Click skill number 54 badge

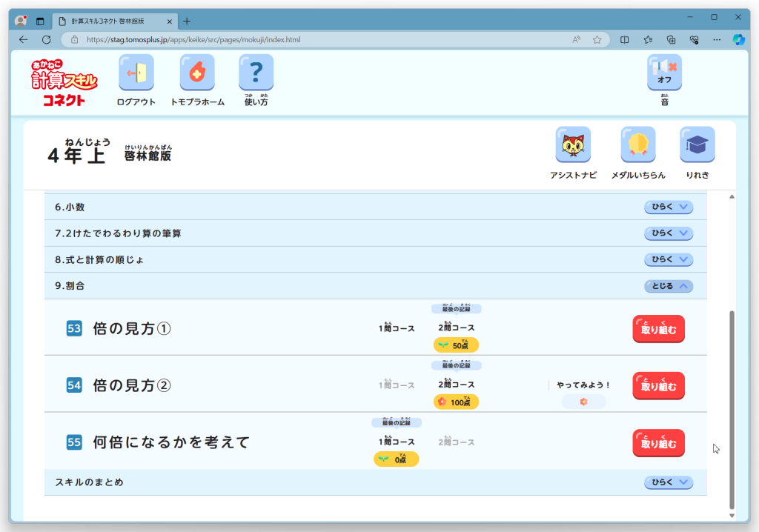point(74,385)
